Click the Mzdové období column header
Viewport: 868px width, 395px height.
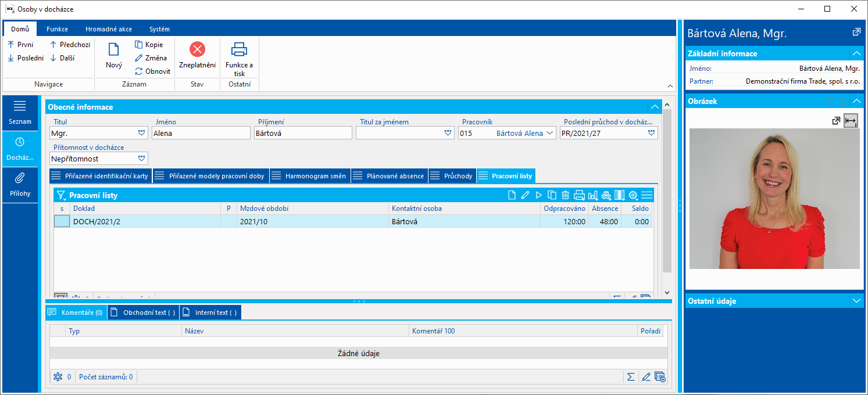coord(313,209)
